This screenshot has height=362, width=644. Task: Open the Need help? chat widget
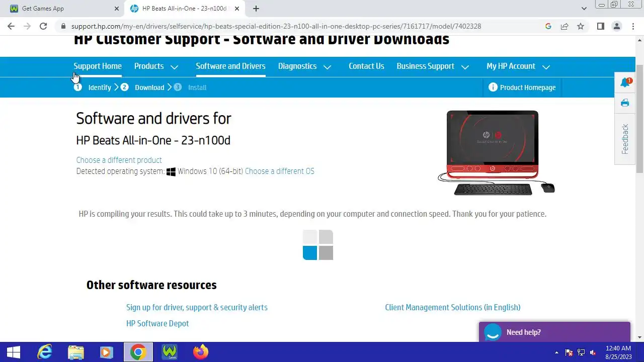point(554,332)
